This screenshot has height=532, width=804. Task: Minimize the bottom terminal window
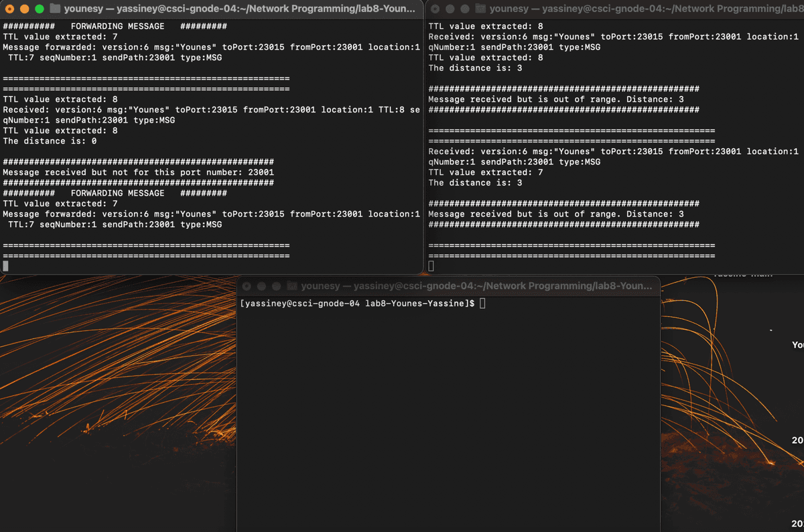pyautogui.click(x=261, y=286)
